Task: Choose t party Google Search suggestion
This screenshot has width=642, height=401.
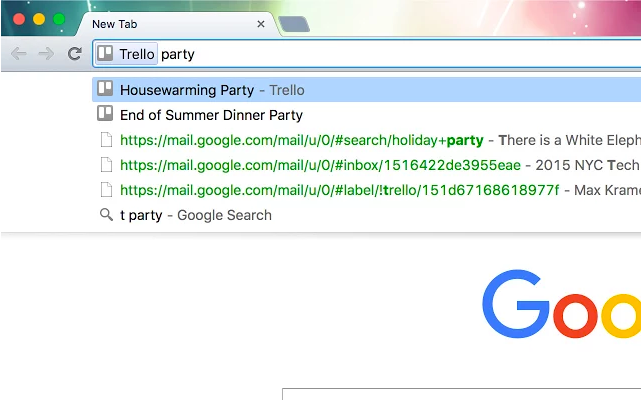Action: pos(367,215)
